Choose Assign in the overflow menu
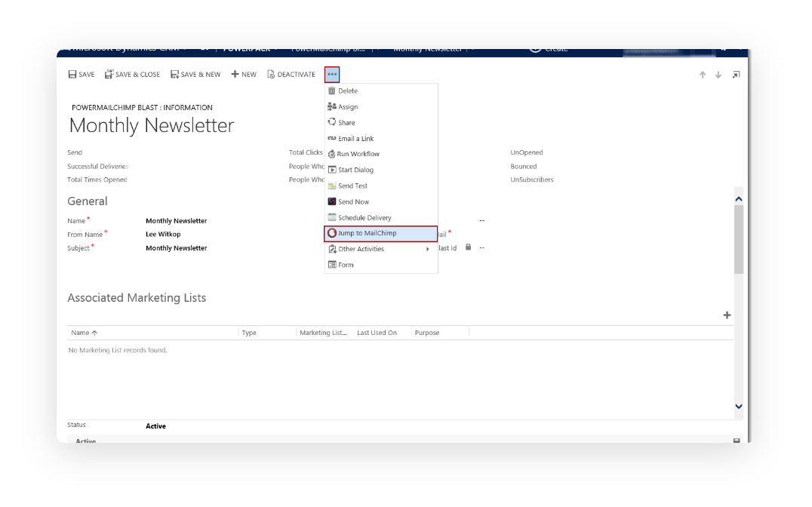 (381, 106)
